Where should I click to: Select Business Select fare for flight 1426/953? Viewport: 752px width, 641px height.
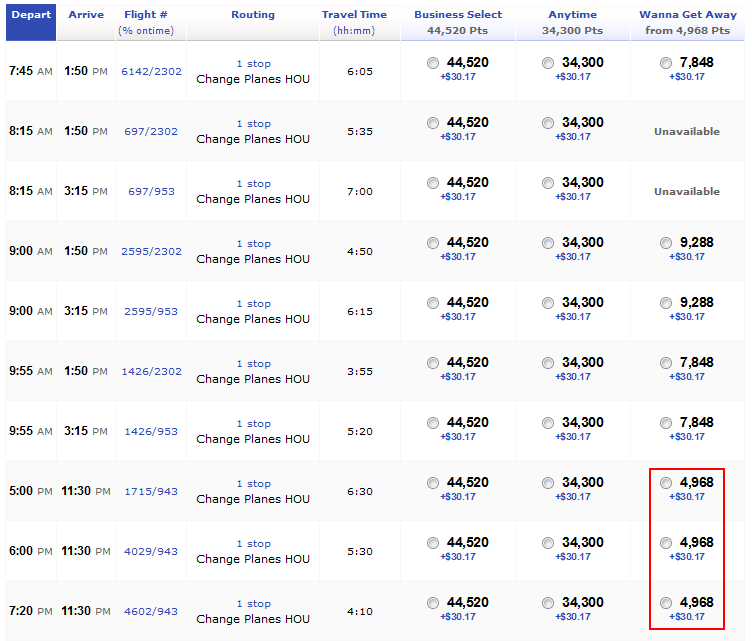pos(433,423)
